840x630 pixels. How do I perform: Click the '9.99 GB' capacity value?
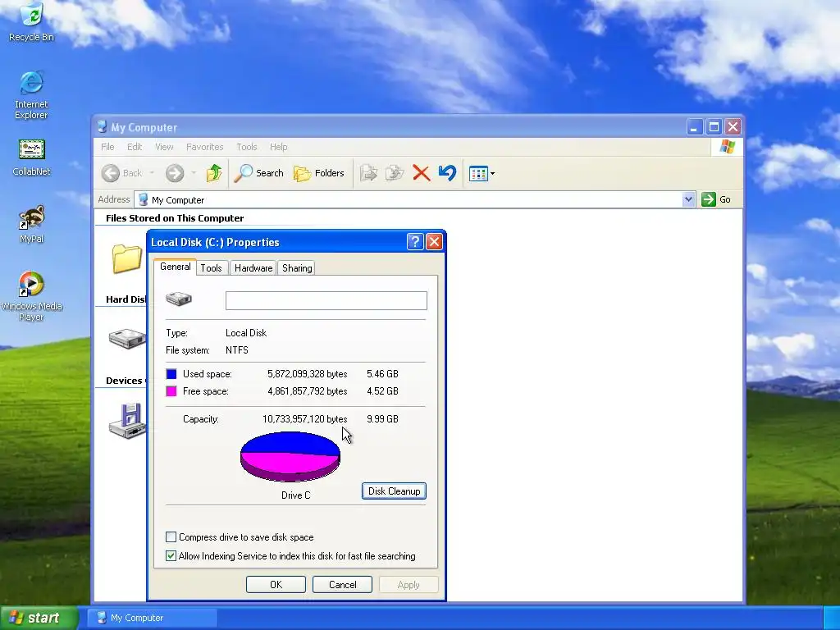382,419
